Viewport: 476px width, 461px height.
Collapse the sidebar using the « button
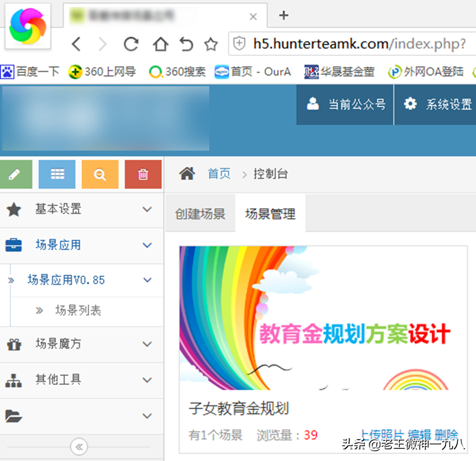click(78, 447)
